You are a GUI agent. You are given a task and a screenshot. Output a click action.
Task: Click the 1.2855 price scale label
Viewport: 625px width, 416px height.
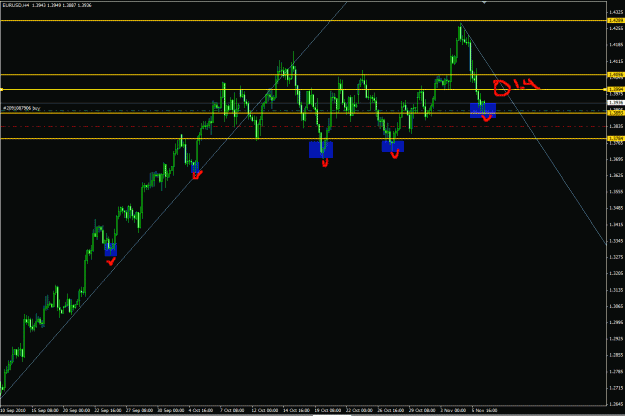point(616,355)
